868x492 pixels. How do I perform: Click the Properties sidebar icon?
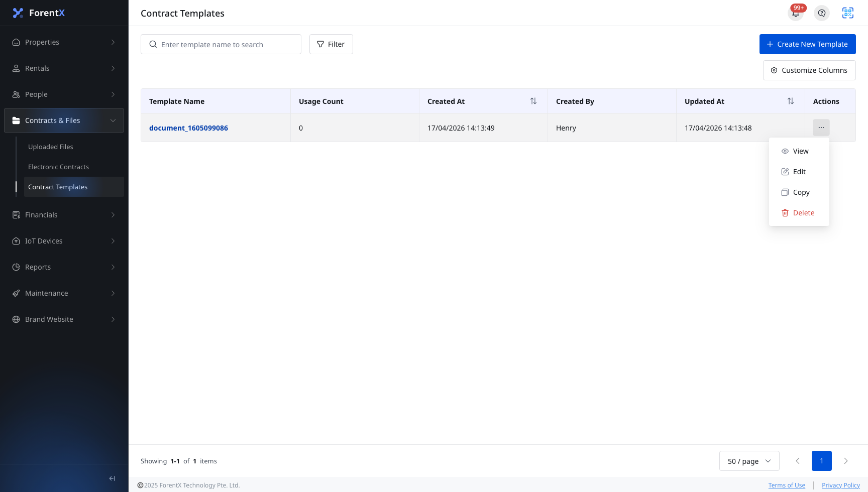tap(16, 42)
